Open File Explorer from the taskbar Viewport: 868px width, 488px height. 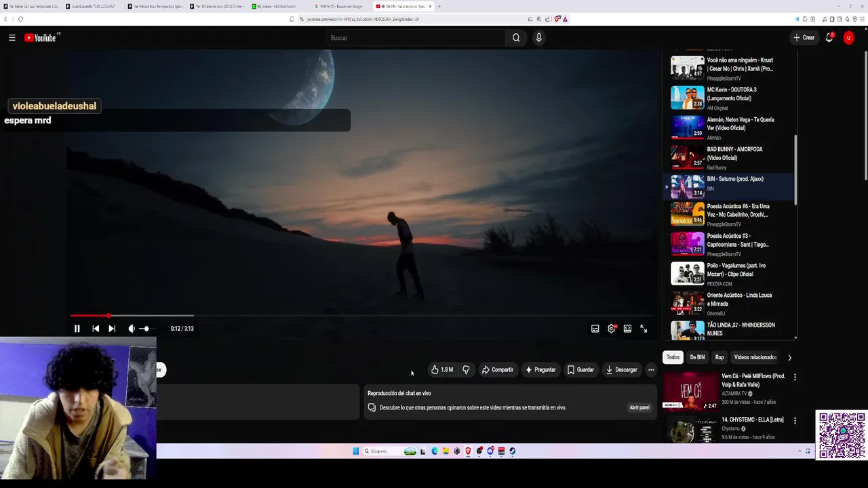446,451
